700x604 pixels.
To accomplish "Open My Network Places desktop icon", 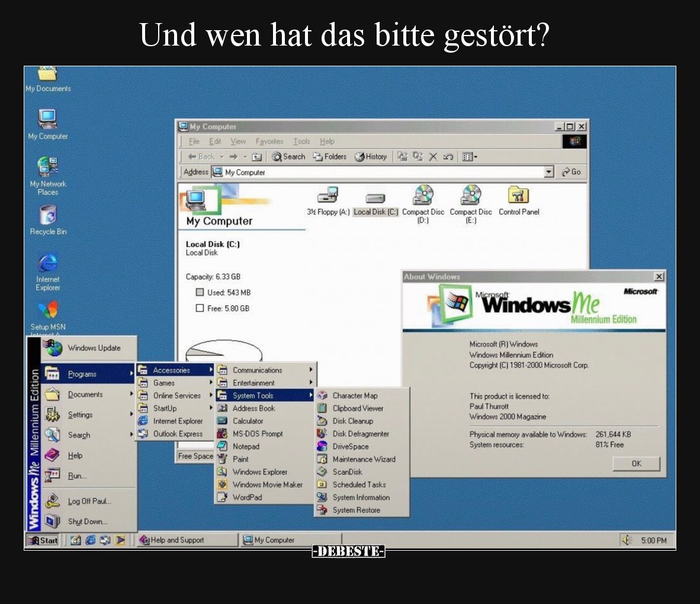I will pyautogui.click(x=47, y=175).
